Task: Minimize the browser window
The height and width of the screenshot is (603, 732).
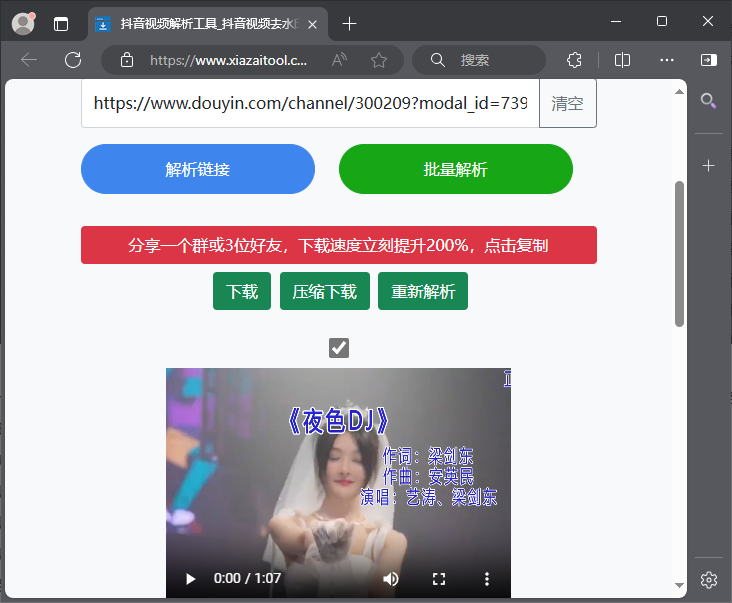Action: (616, 21)
